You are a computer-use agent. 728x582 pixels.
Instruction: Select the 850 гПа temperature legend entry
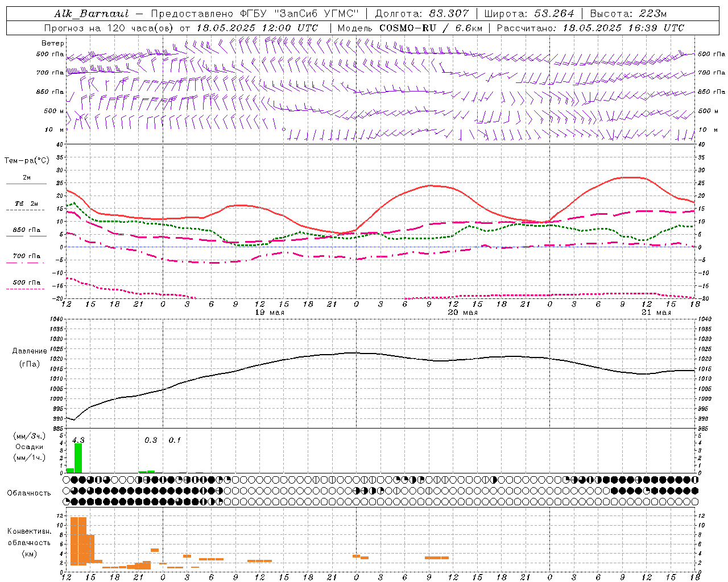pos(26,232)
